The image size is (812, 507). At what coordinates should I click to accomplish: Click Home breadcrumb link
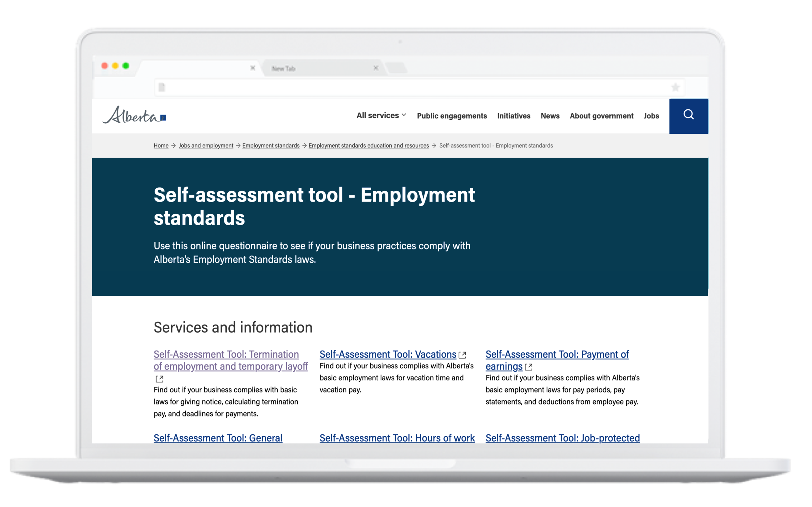pyautogui.click(x=161, y=145)
